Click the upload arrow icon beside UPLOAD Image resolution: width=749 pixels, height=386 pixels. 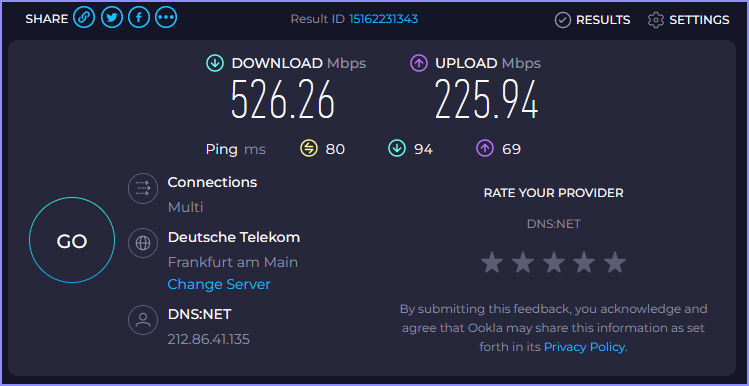[x=419, y=63]
